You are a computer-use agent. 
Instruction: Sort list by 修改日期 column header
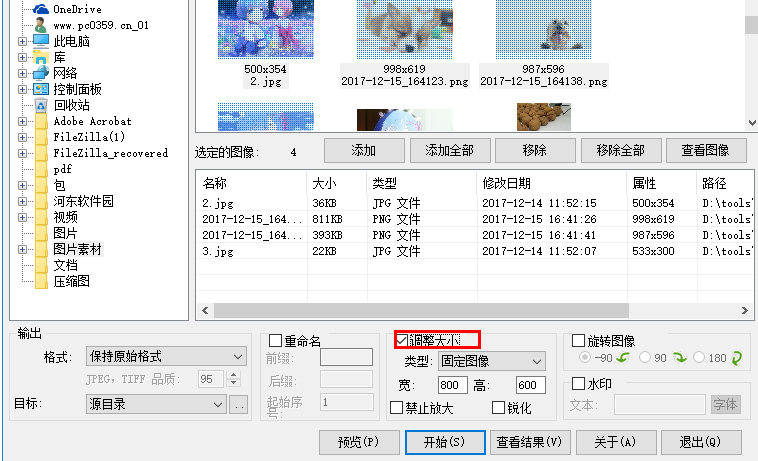pos(552,183)
